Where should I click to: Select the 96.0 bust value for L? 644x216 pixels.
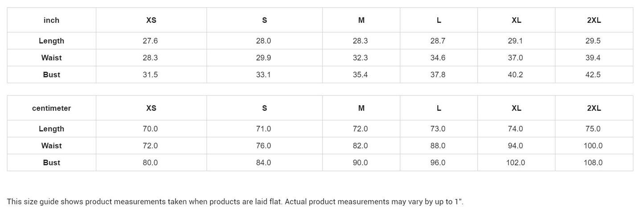point(438,162)
